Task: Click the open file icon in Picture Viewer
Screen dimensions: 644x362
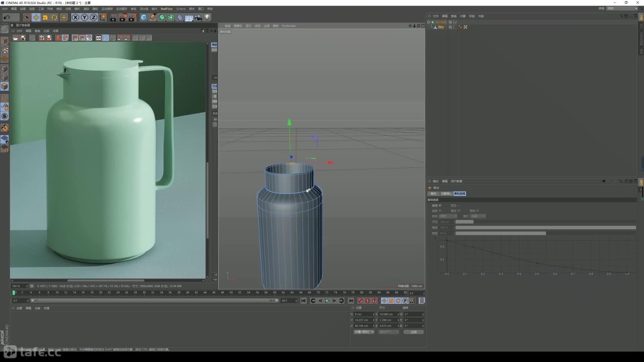Action: point(15,38)
